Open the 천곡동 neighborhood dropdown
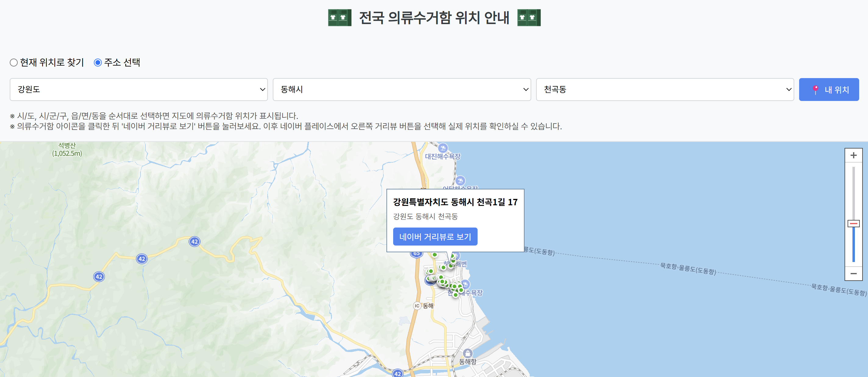The width and height of the screenshot is (868, 377). pyautogui.click(x=665, y=89)
